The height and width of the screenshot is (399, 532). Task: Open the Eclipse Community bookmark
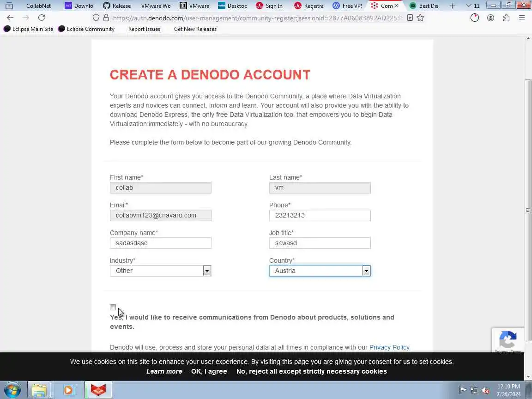(x=86, y=29)
